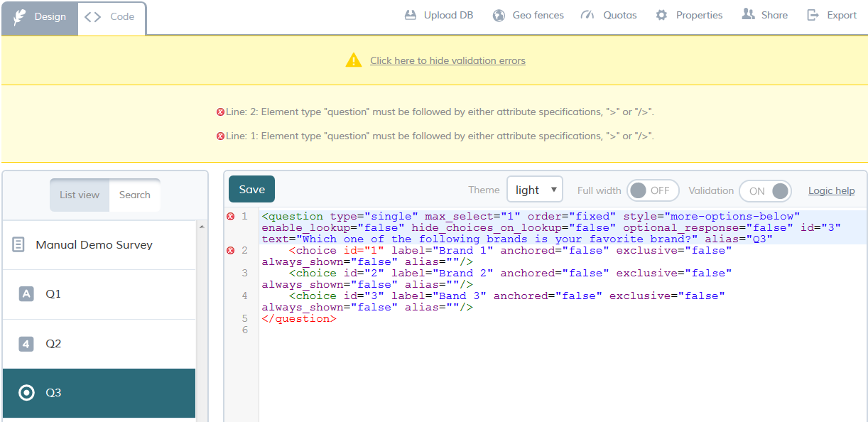
Task: Switch to Search view
Action: click(x=135, y=195)
